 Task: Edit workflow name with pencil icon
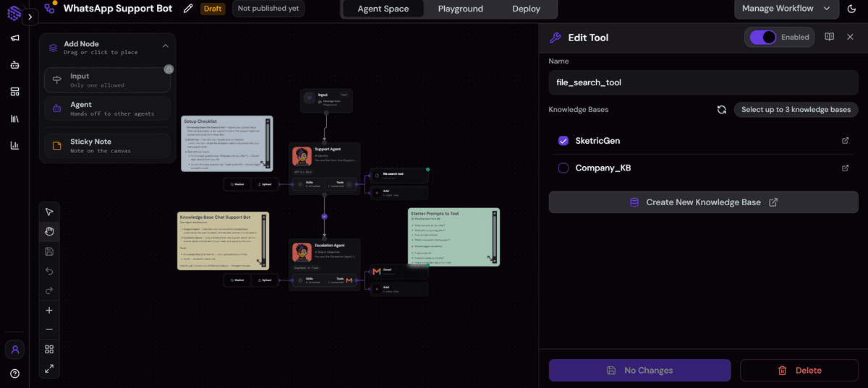[188, 9]
